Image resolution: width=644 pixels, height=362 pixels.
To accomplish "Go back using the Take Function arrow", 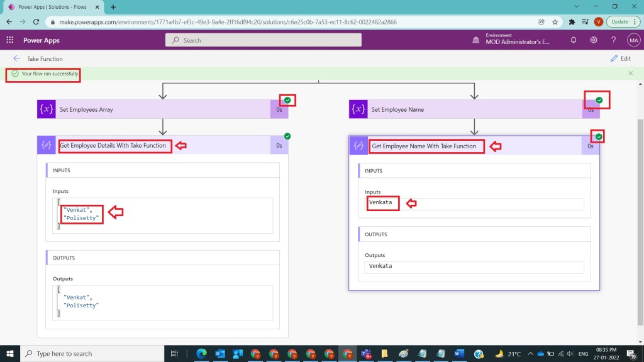I will (16, 58).
